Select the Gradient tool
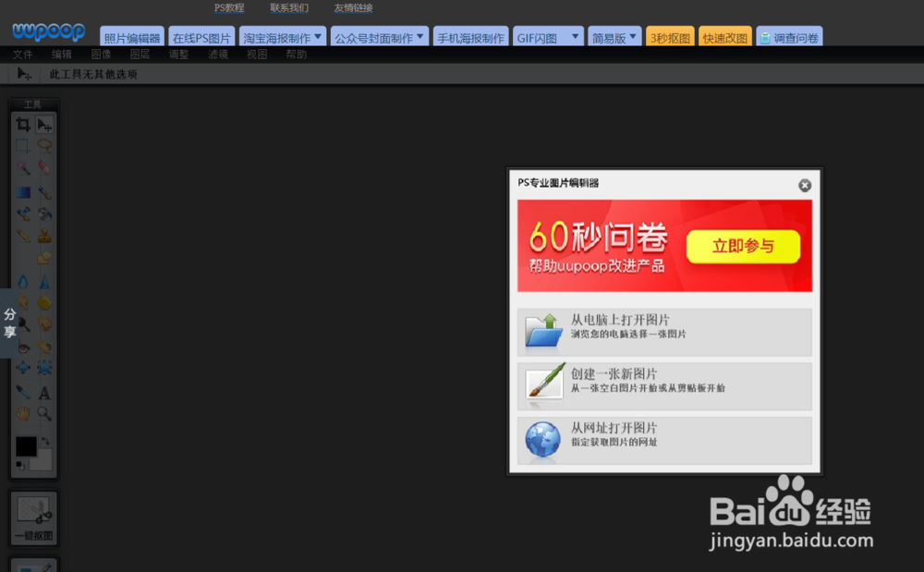The height and width of the screenshot is (572, 924). coord(23,192)
